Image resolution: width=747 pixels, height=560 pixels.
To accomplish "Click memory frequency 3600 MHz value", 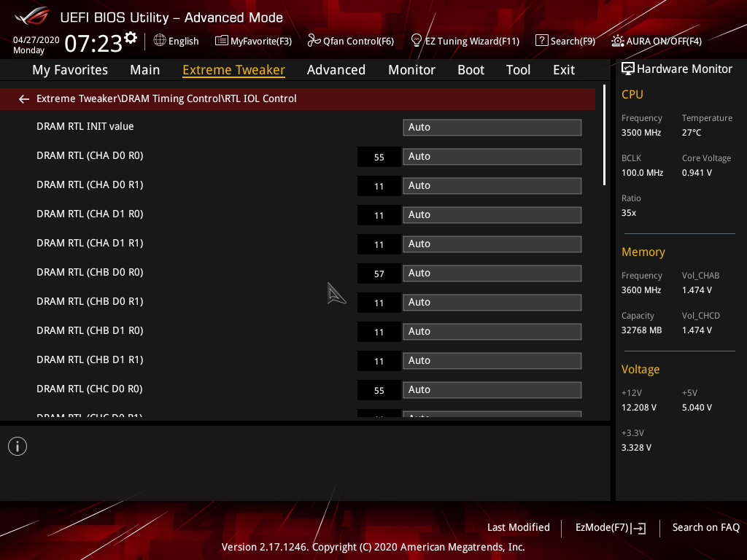I will click(640, 290).
